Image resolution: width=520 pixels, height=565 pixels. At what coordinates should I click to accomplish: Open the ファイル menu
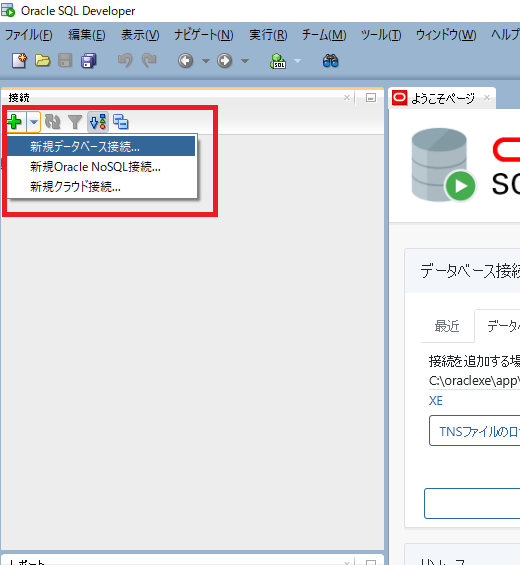coord(28,35)
